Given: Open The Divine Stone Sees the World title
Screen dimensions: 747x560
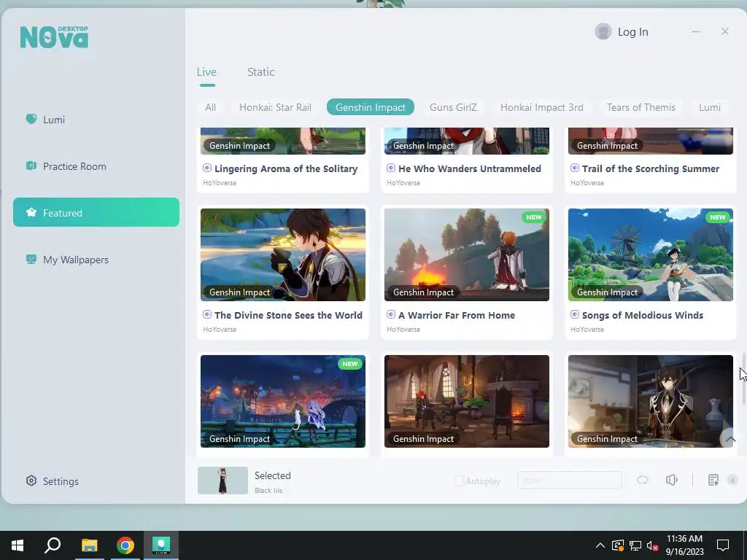Looking at the screenshot, I should (288, 315).
